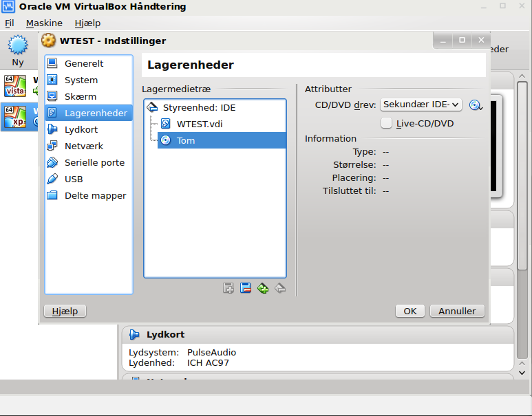
Task: Maximize the WTEST Indstillinger dialog
Action: point(462,40)
